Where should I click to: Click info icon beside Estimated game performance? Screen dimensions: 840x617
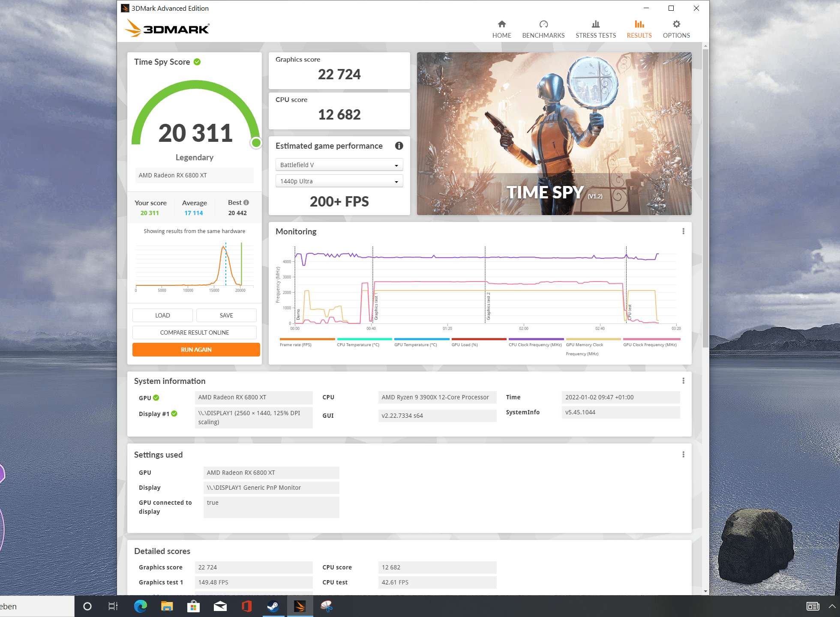coord(399,146)
